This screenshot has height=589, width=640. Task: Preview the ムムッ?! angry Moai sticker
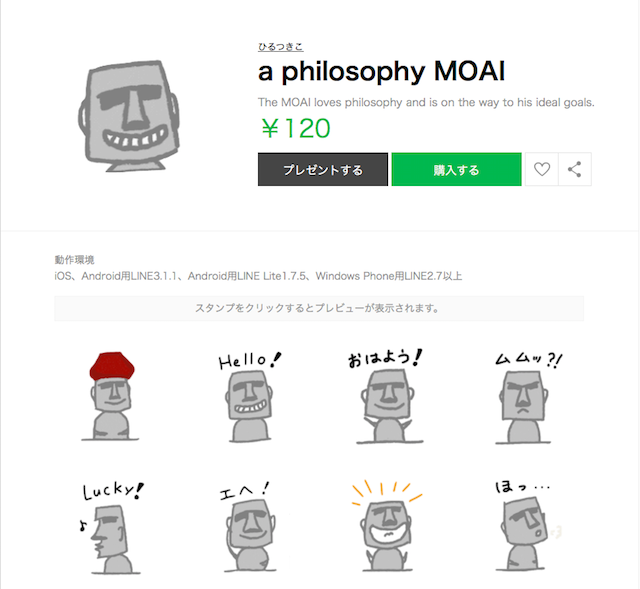[x=525, y=398]
